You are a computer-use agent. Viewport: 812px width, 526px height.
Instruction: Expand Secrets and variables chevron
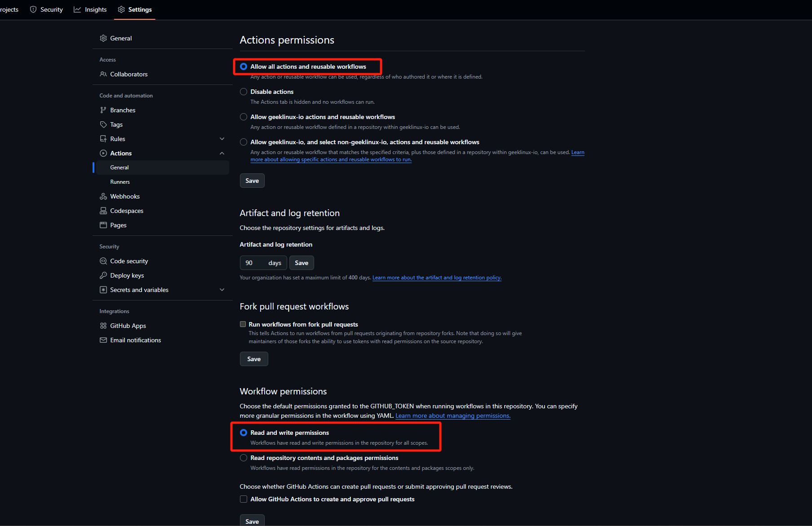click(x=222, y=290)
